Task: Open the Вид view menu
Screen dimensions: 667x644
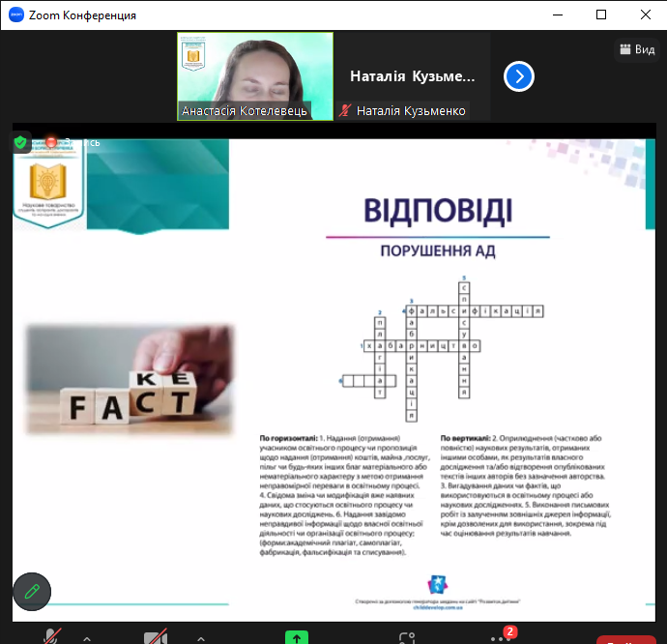Action: (x=637, y=50)
